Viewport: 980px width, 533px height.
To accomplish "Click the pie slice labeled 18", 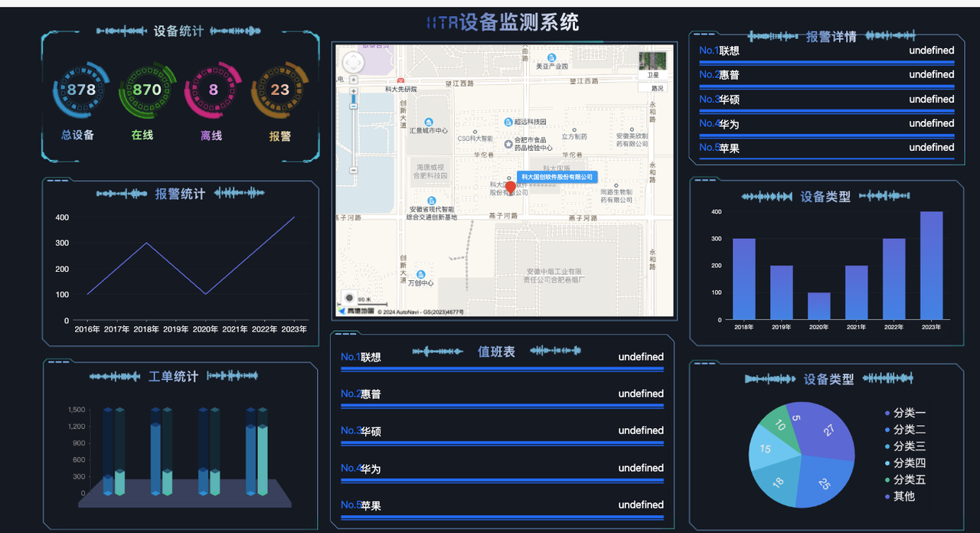I will point(777,484).
